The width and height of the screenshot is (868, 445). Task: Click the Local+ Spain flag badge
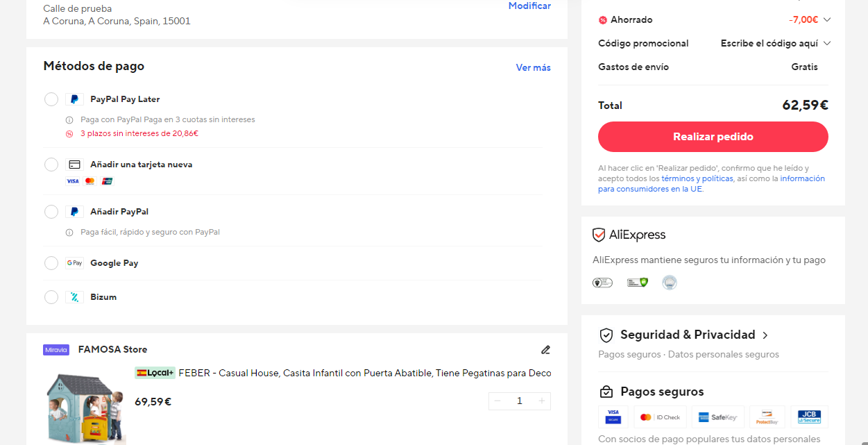[155, 373]
